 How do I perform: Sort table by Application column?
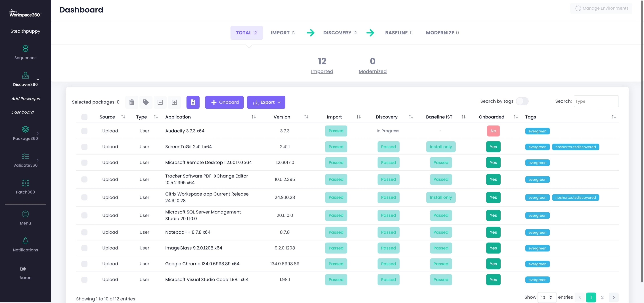254,117
